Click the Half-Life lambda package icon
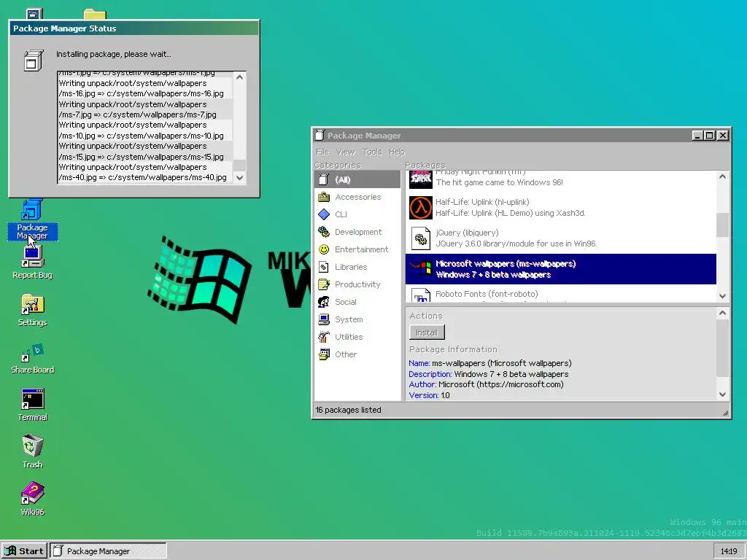 (421, 208)
